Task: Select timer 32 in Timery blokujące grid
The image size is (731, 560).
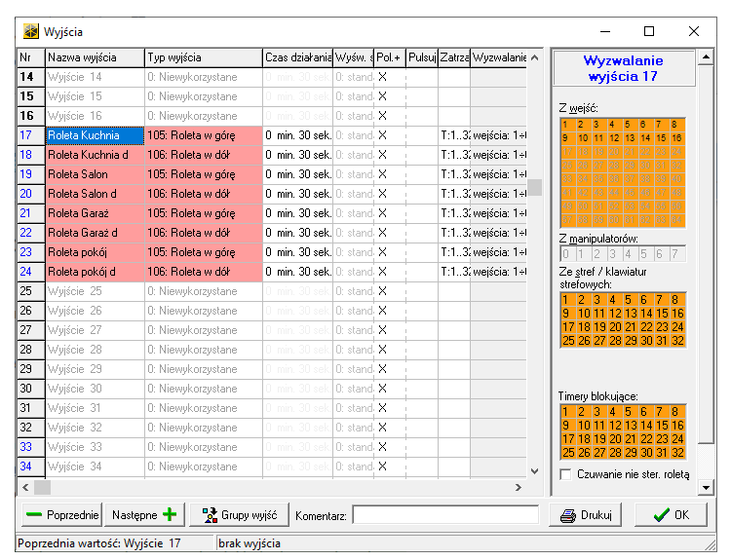Action: pyautogui.click(x=677, y=452)
